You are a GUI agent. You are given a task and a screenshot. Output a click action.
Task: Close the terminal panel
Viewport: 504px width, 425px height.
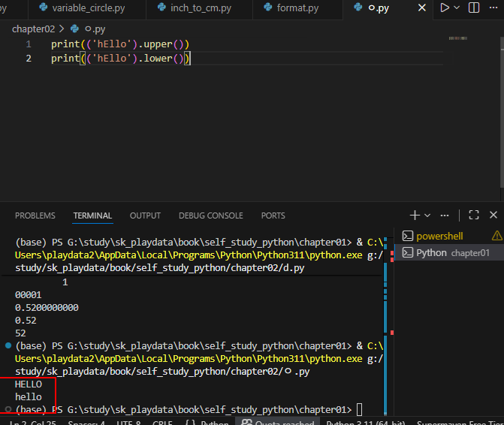coord(493,215)
